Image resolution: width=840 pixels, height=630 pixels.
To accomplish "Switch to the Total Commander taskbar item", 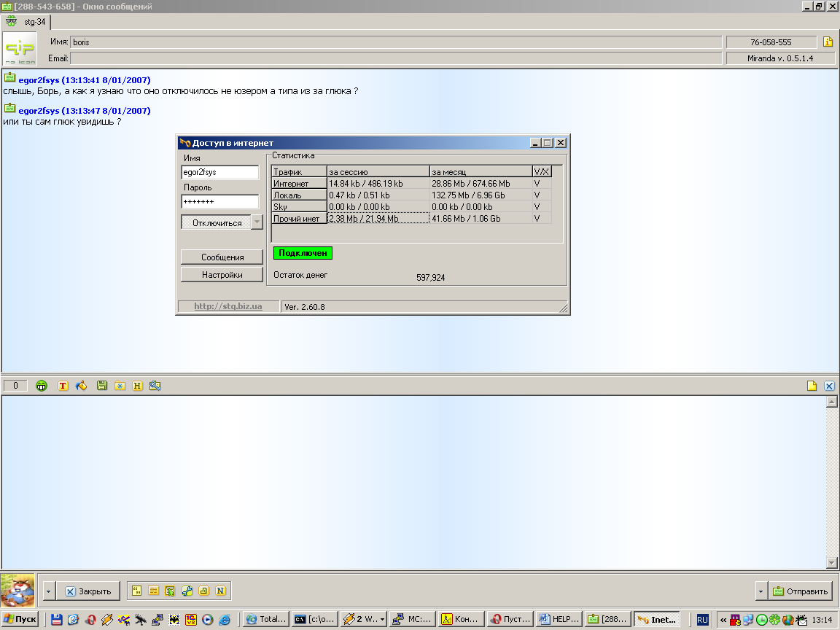I will click(266, 619).
